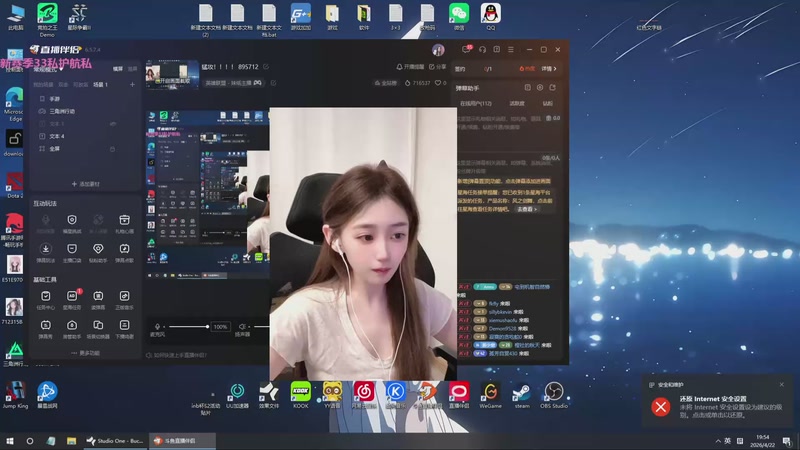Open the task tool with red badge
The width and height of the screenshot is (800, 450).
point(72,299)
